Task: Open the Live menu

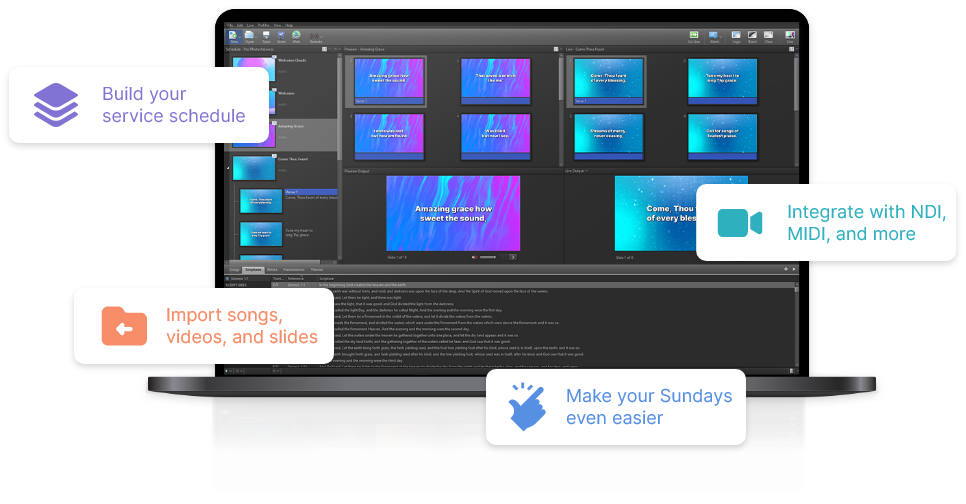Action: (250, 25)
